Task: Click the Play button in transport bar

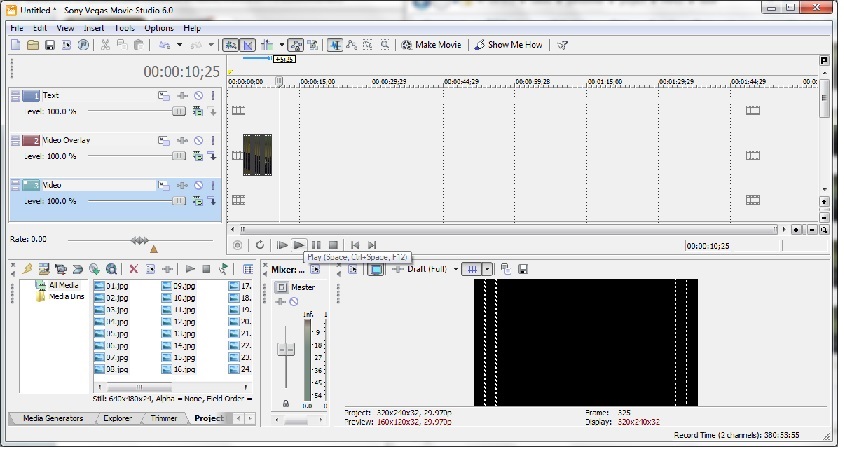Action: click(x=299, y=246)
